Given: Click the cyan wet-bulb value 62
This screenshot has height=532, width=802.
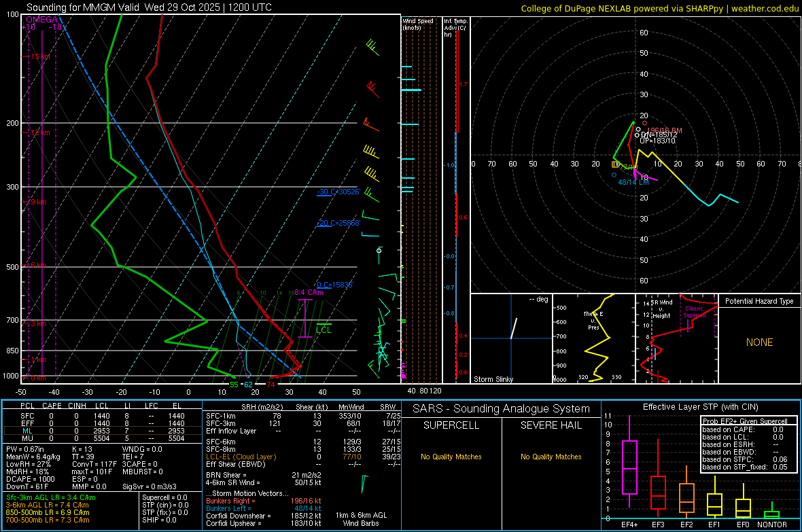Looking at the screenshot, I should (x=248, y=385).
